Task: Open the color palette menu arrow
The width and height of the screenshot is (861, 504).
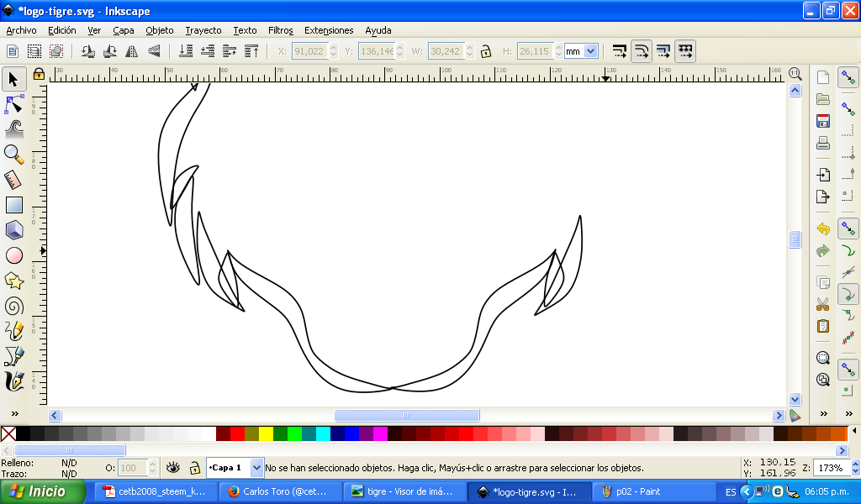Action: click(x=854, y=431)
